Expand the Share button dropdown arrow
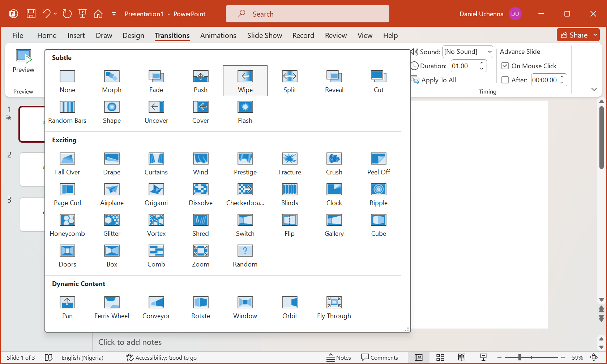 pos(595,35)
